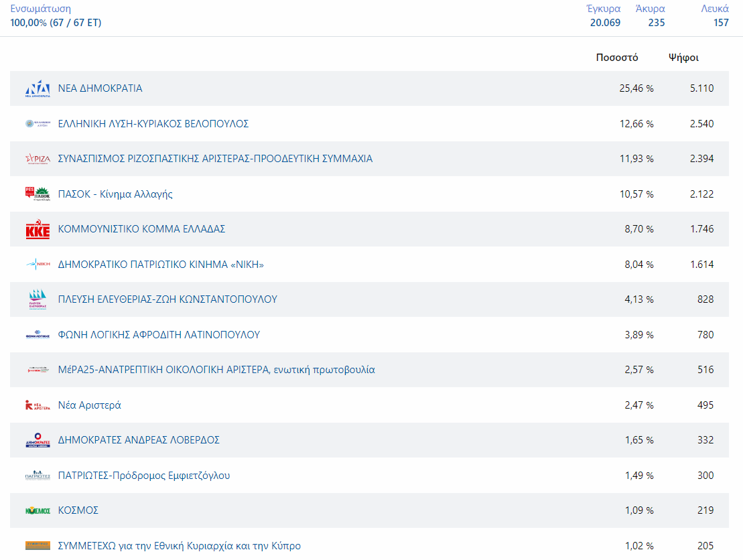The height and width of the screenshot is (560, 743).
Task: Click the Ενσωμάτωση label
Action: tap(41, 9)
